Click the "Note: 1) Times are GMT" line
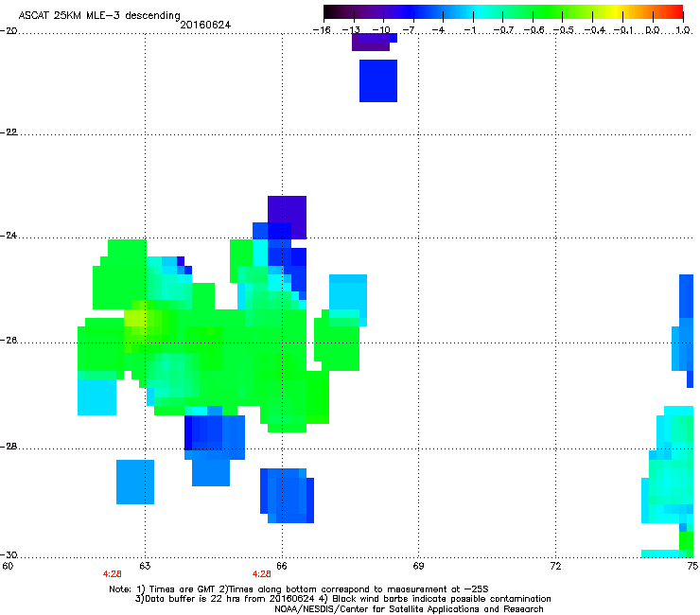700x615 pixels. tap(299, 589)
